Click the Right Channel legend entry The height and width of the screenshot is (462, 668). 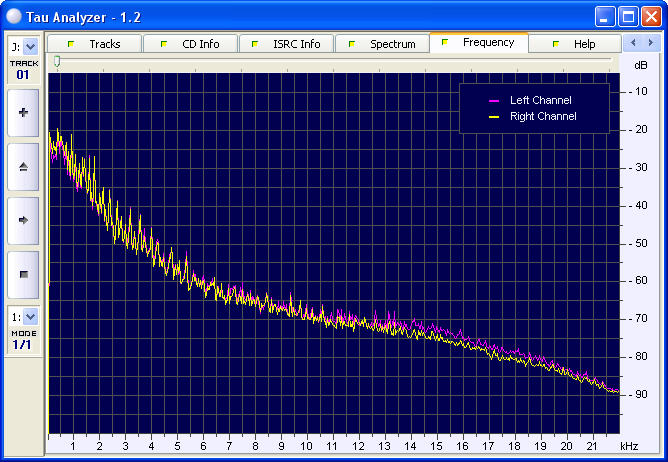tap(543, 117)
